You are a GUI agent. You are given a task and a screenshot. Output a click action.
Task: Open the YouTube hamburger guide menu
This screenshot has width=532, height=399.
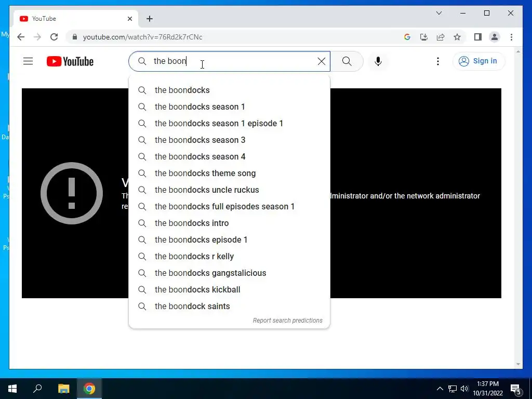click(28, 61)
